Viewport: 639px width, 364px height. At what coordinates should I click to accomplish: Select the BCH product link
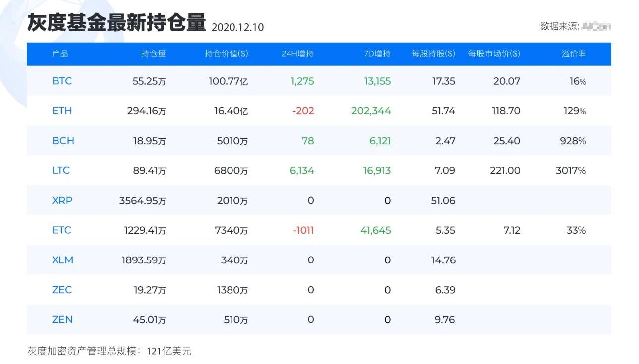(63, 141)
